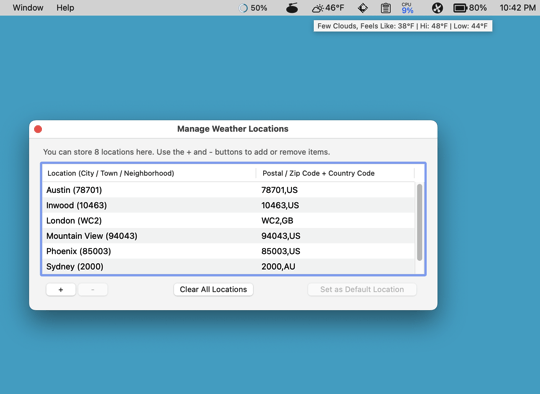Click the diamond-shaped menu bar icon
The image size is (540, 394).
363,8
